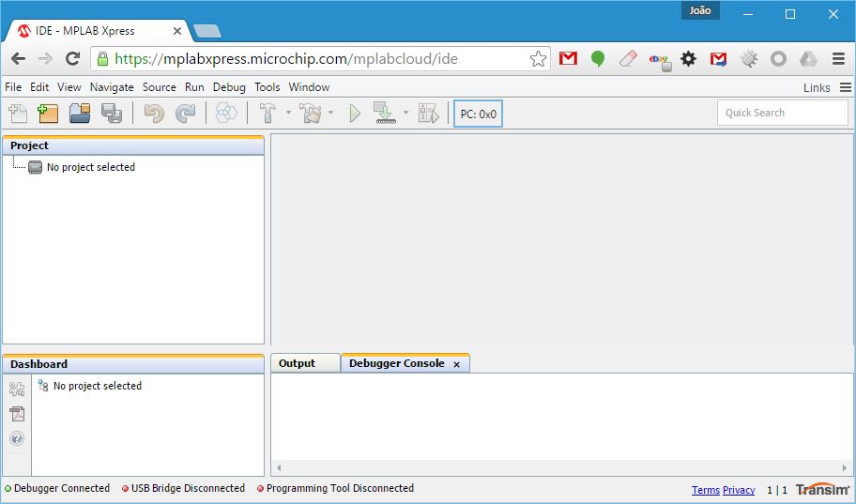Open the Source menu
856x504 pixels.
tap(160, 87)
